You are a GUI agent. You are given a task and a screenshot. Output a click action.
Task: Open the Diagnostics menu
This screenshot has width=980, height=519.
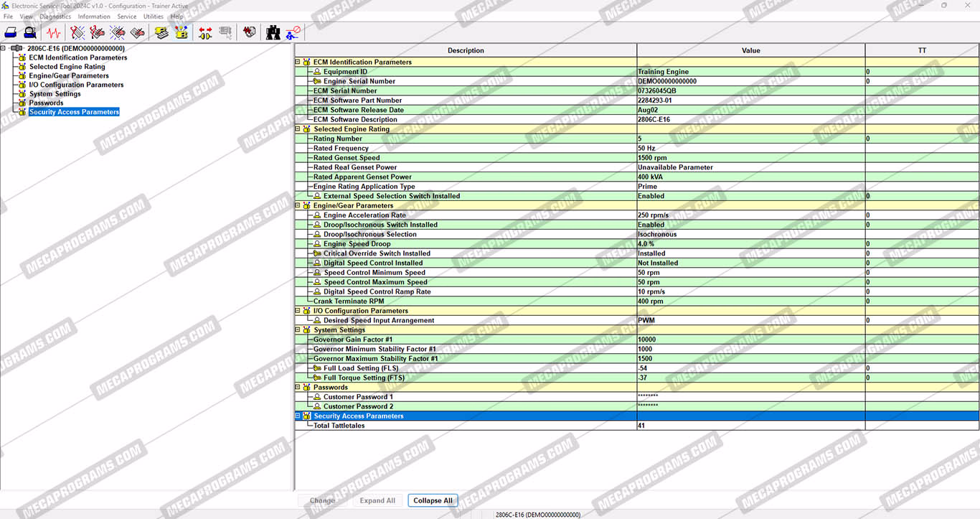(x=55, y=17)
